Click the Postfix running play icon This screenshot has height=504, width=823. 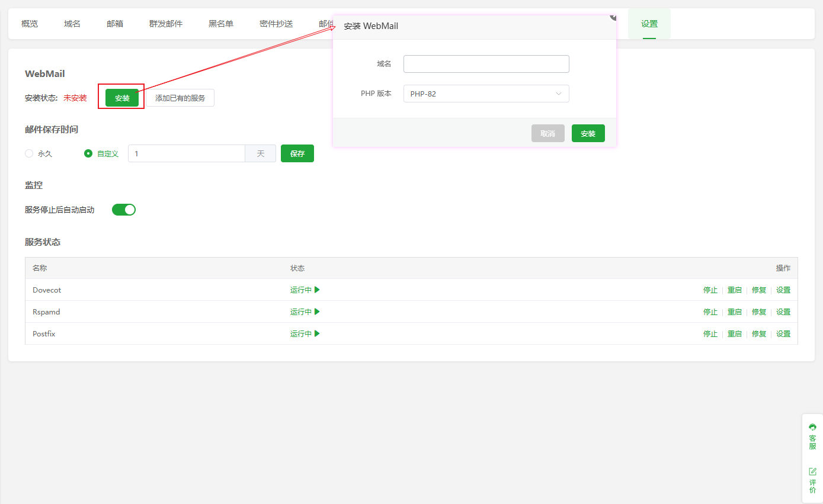pyautogui.click(x=317, y=334)
